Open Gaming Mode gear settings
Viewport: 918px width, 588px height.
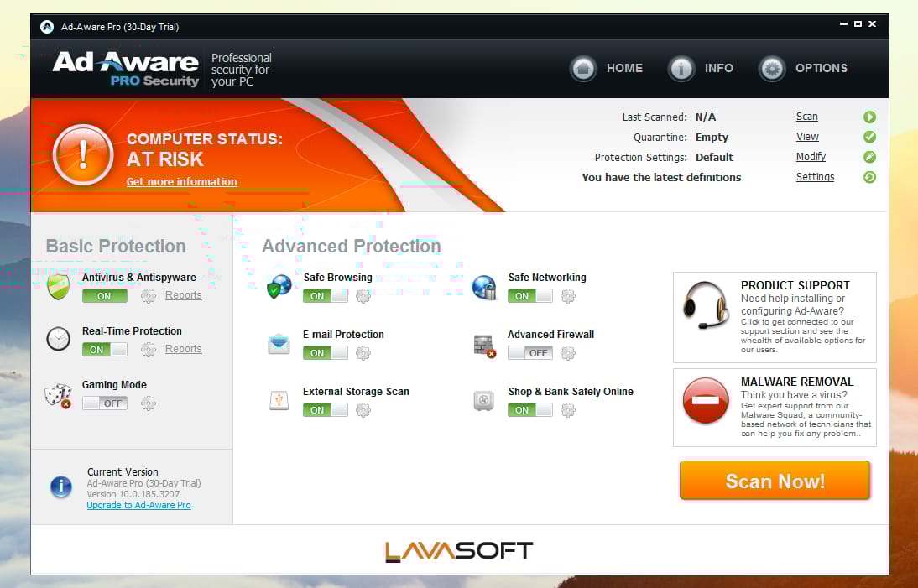tap(149, 403)
